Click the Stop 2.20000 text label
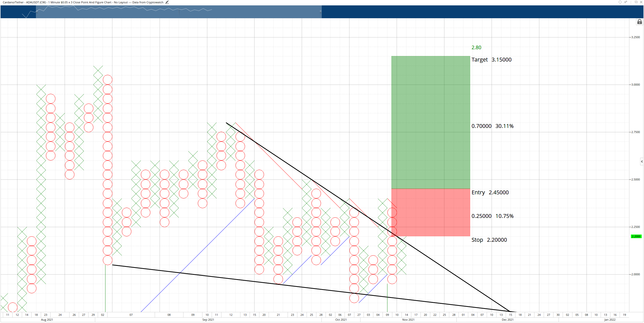Screen dimensions: 644x323 [489, 240]
